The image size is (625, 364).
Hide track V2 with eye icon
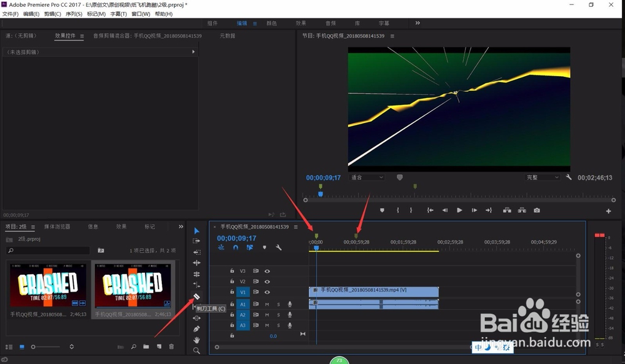[267, 282]
